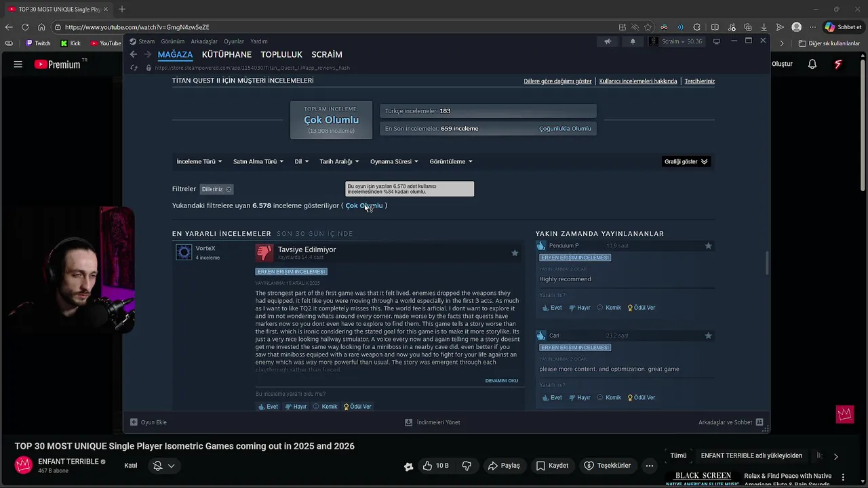
Task: Click the Kaydet save button
Action: [552, 466]
